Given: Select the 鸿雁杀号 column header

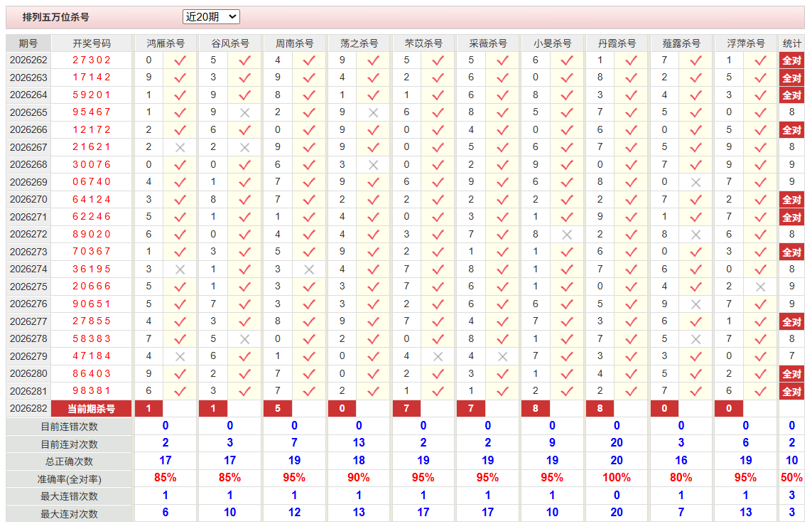Looking at the screenshot, I should [x=166, y=43].
